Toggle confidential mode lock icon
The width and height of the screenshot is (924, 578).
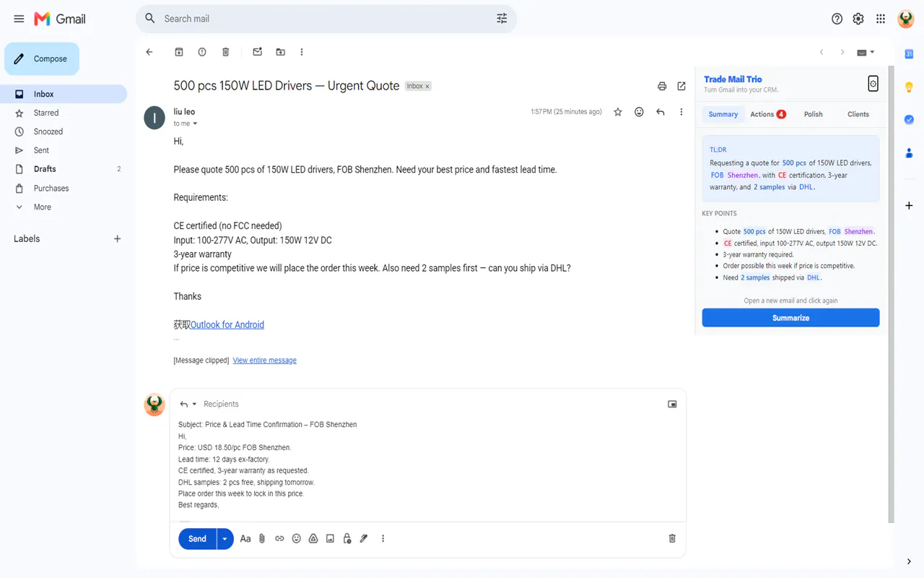click(347, 539)
